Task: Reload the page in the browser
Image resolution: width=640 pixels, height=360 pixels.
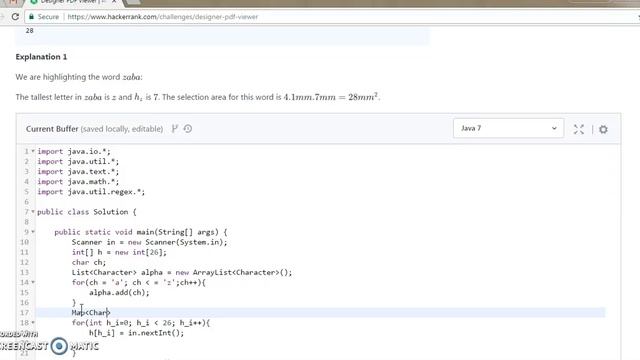Action: point(15,17)
